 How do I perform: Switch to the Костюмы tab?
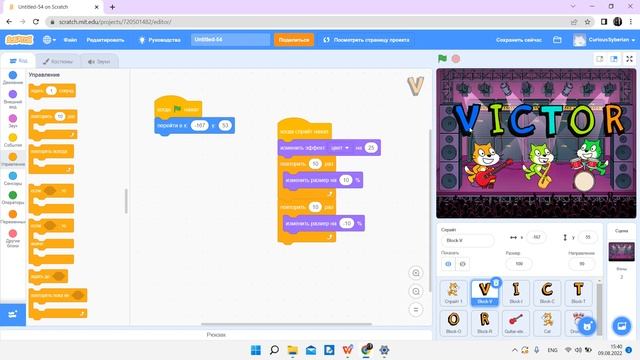[58, 61]
